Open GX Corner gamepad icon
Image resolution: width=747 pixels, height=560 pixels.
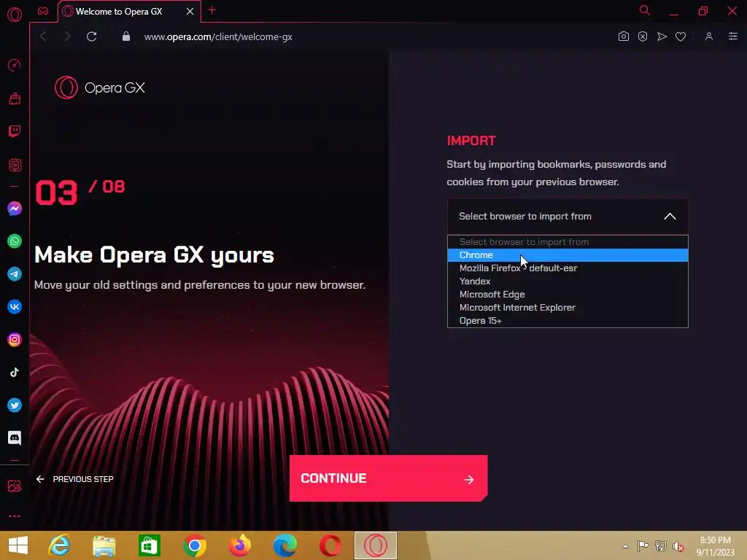pyautogui.click(x=43, y=11)
